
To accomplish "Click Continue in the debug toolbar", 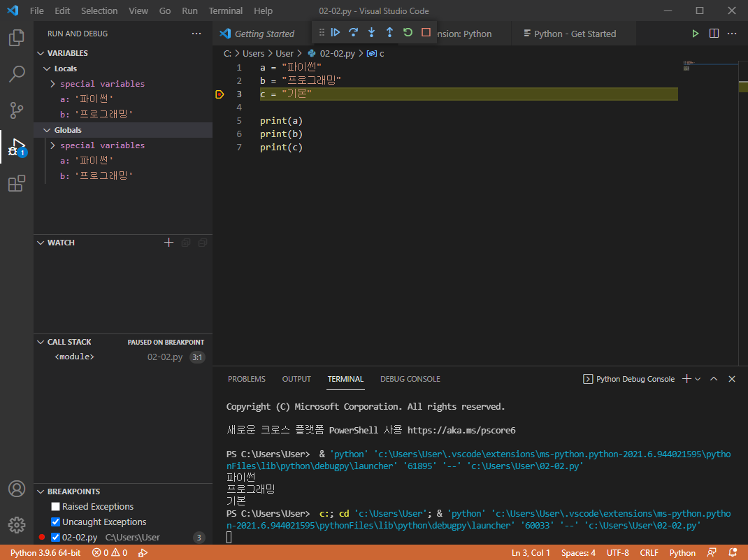I will (x=336, y=32).
